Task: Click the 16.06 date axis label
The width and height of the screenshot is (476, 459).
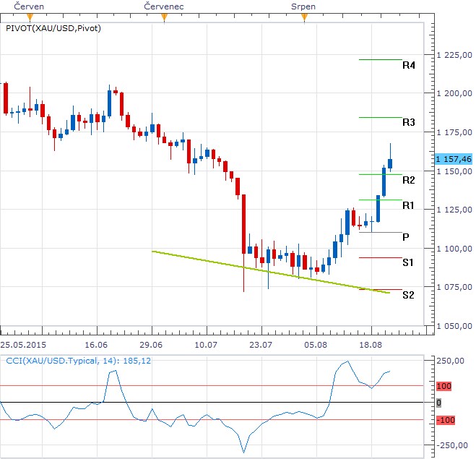Action: point(96,345)
